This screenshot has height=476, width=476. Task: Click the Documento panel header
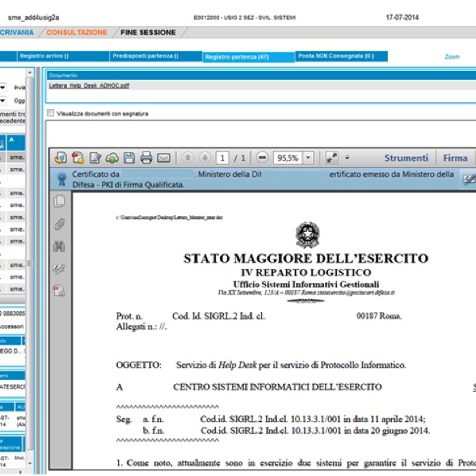[261, 75]
